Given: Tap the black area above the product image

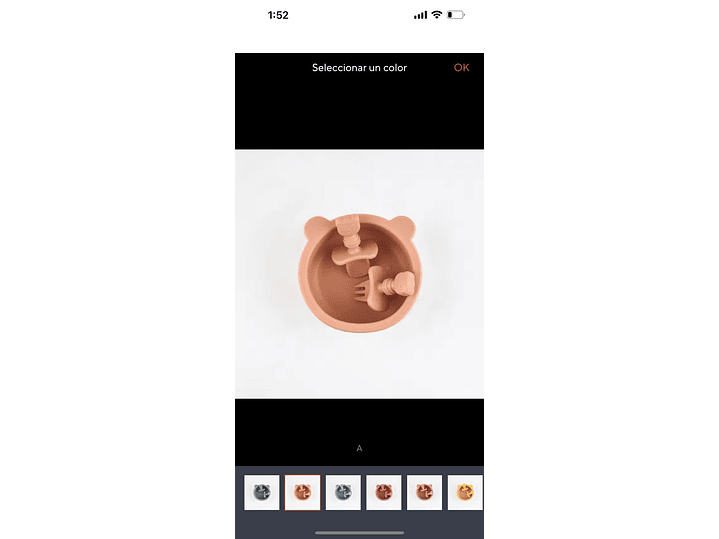Looking at the screenshot, I should (x=360, y=112).
